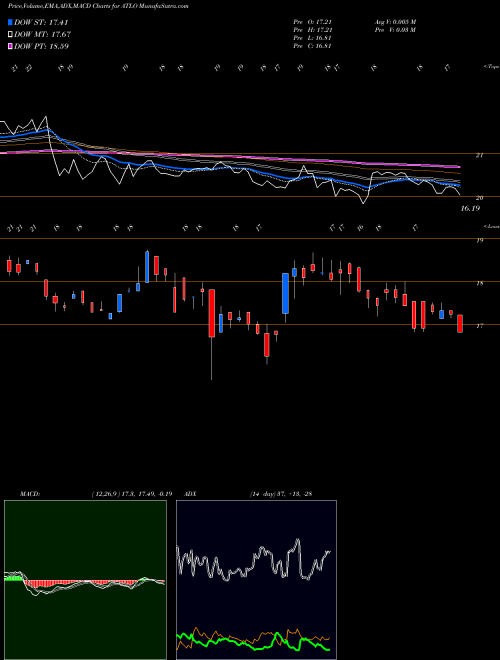This screenshot has width=500, height=660.
Task: Click the '<Lows' marker label
Action: point(491,226)
